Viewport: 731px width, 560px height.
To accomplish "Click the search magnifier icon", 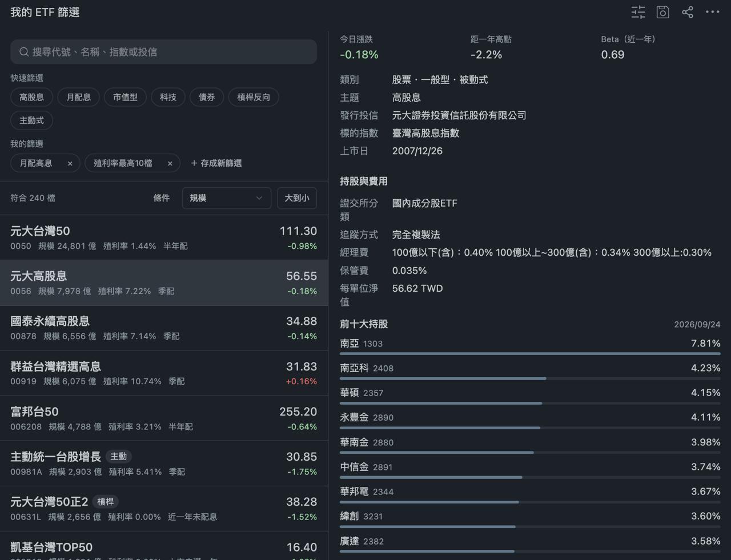I will click(x=24, y=52).
